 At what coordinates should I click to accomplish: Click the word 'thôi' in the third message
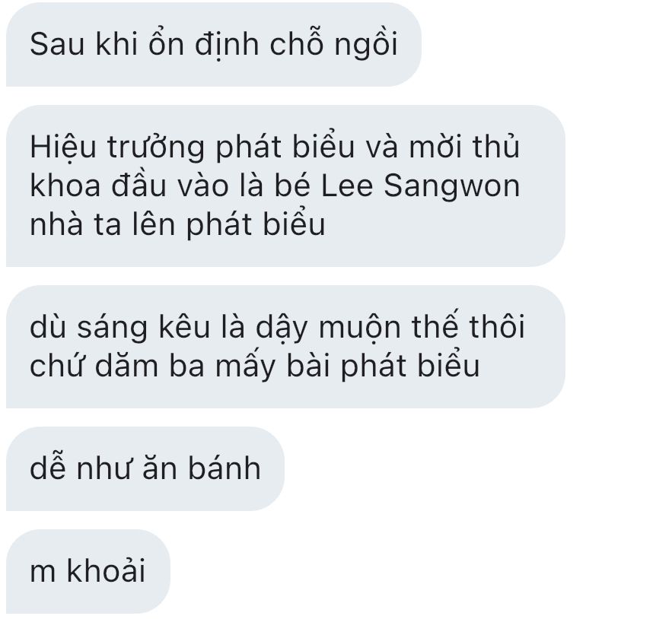pos(497,327)
